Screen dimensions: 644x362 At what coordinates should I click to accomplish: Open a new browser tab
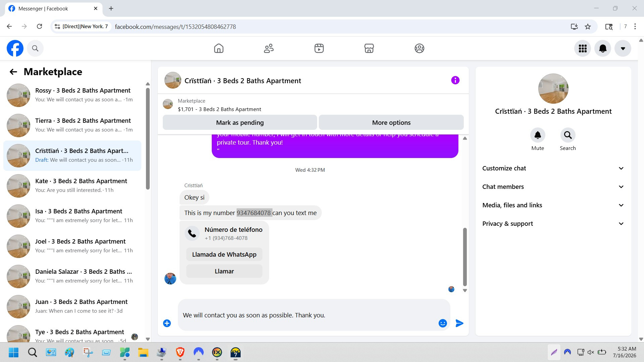click(111, 8)
